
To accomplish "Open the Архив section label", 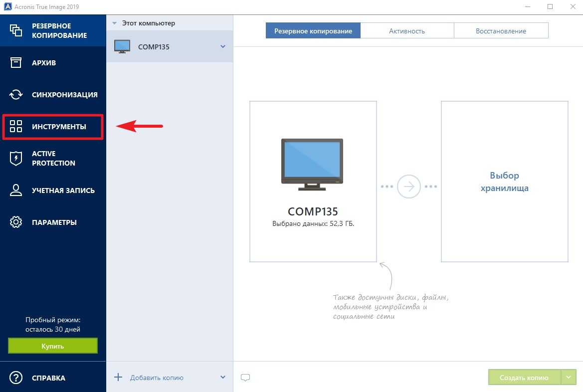I will click(44, 63).
